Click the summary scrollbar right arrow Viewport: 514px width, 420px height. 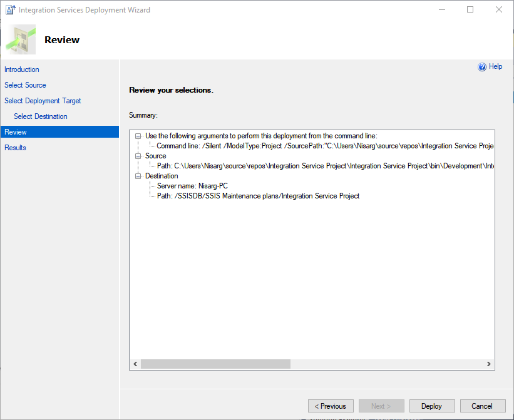[x=489, y=364]
